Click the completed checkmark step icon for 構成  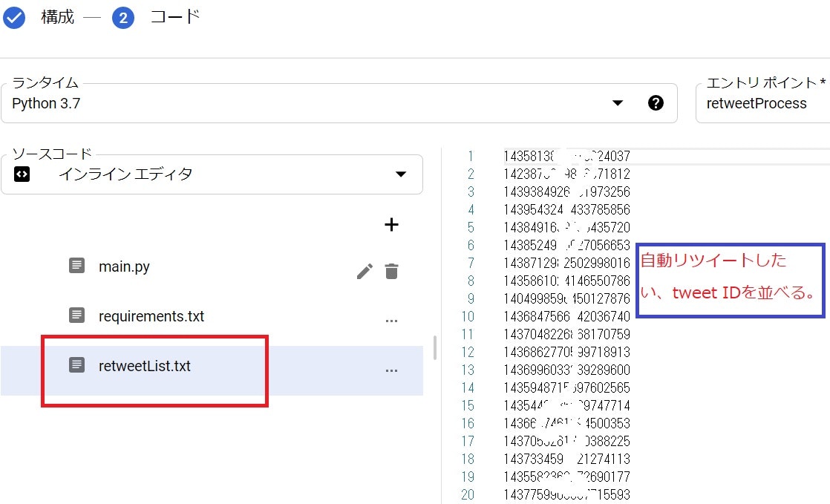tap(14, 18)
